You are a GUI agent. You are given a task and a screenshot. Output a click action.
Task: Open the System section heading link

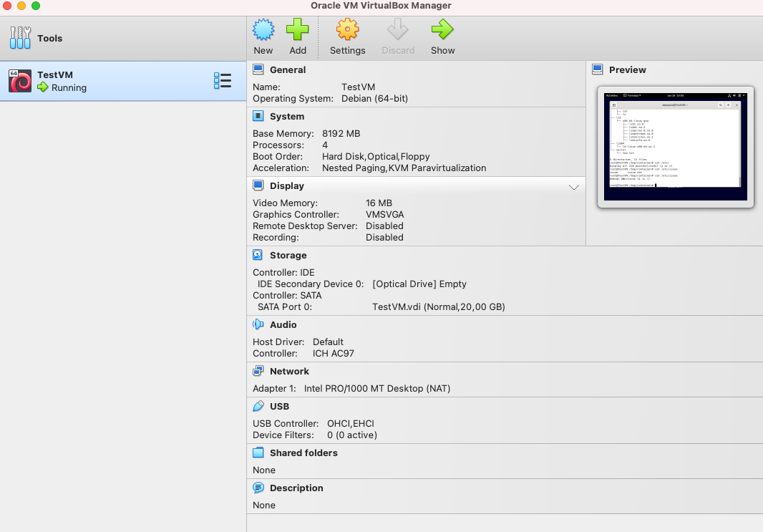[x=287, y=116]
